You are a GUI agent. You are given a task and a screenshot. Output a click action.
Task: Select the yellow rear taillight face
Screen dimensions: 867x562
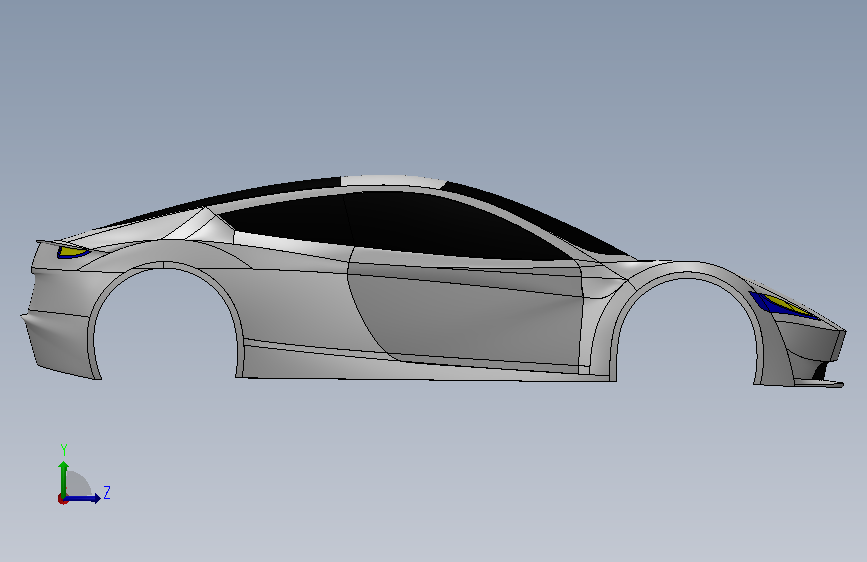pos(71,251)
